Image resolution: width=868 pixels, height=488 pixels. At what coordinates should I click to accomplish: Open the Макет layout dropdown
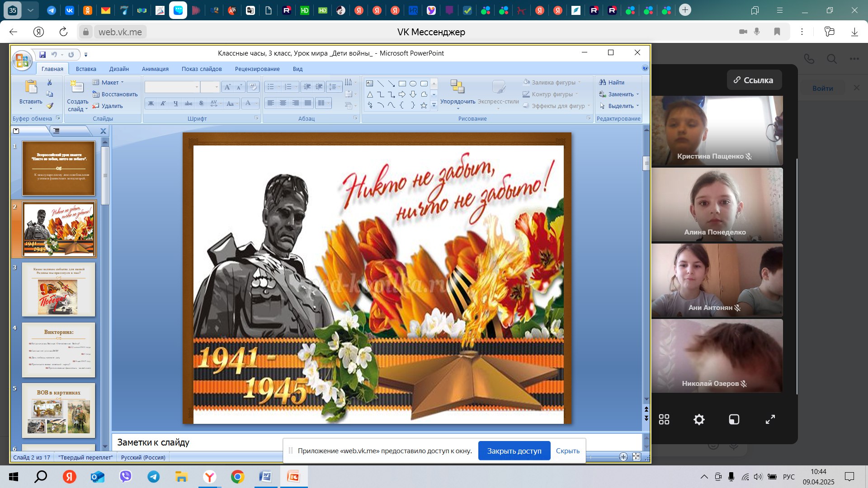pyautogui.click(x=108, y=82)
